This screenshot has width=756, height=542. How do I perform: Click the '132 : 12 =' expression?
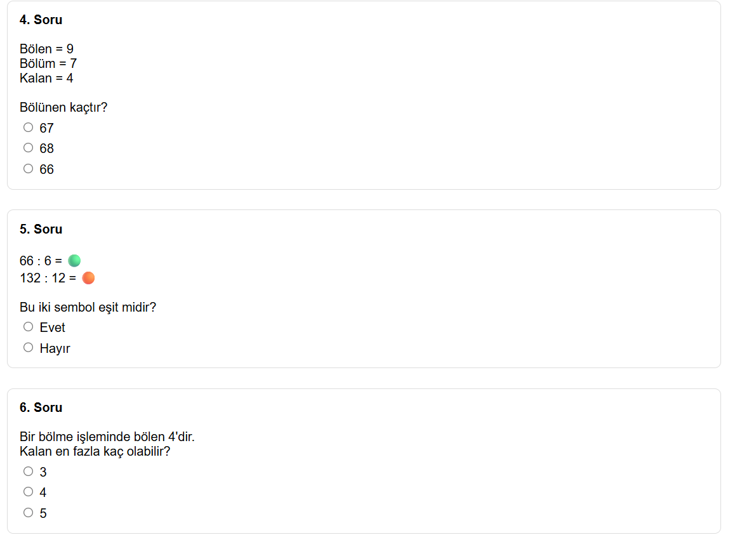tap(48, 278)
